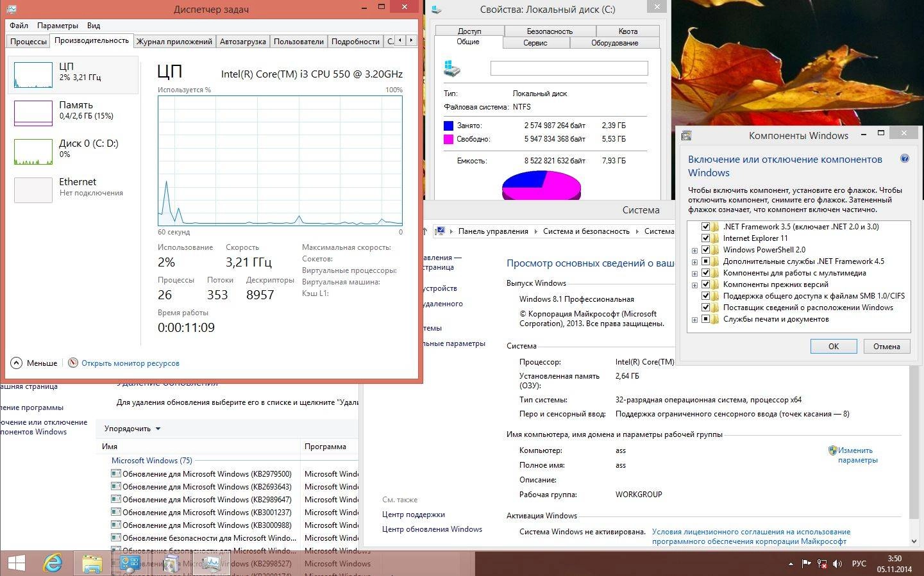Click OK in Windows Components
The image size is (924, 576).
click(x=834, y=346)
